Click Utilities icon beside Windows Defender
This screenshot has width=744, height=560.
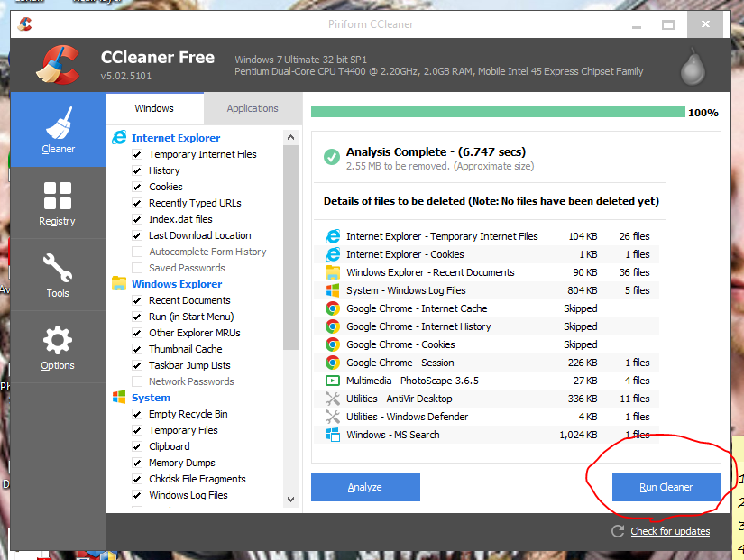(333, 417)
